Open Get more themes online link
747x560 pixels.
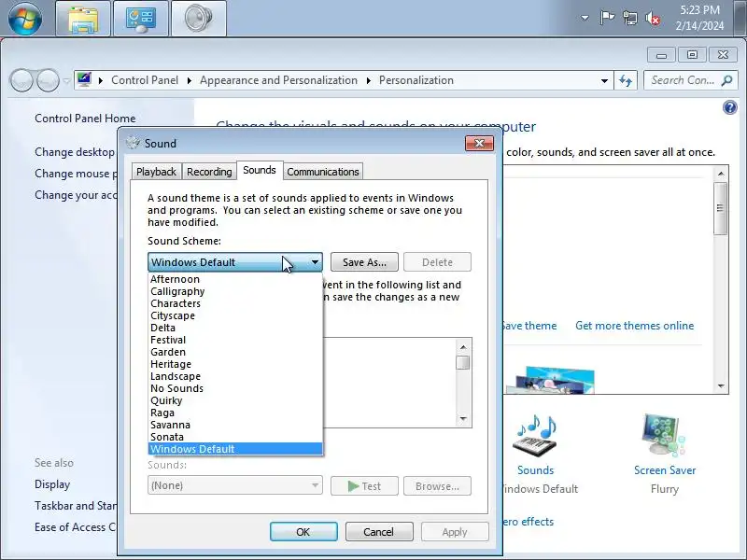coord(634,326)
